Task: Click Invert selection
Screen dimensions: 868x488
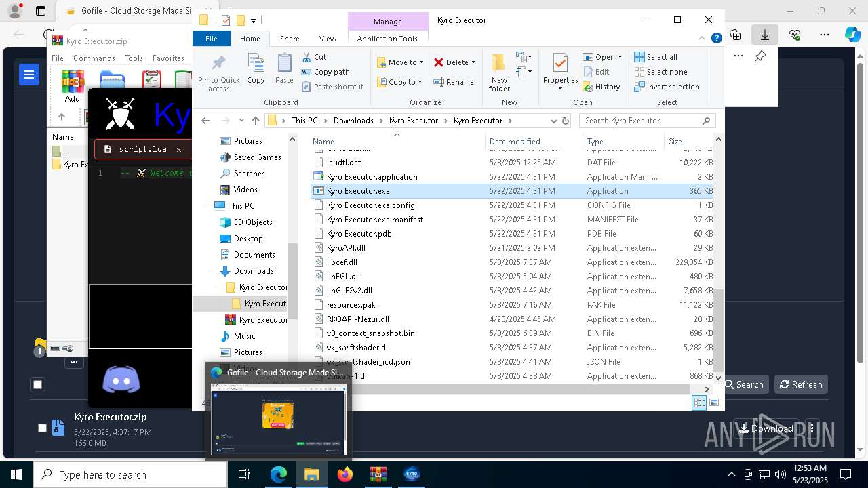Action: coord(667,87)
